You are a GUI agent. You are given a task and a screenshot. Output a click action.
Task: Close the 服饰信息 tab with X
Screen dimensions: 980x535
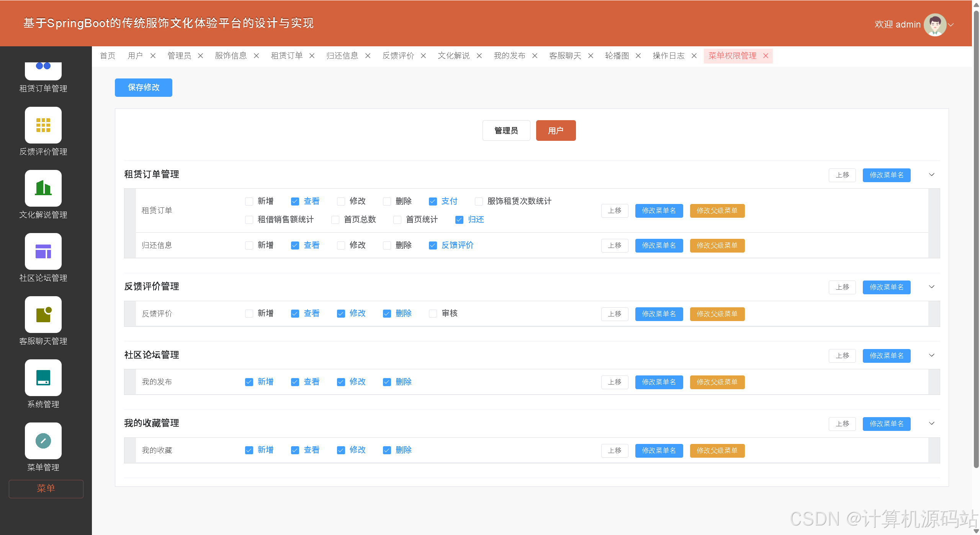pos(257,56)
